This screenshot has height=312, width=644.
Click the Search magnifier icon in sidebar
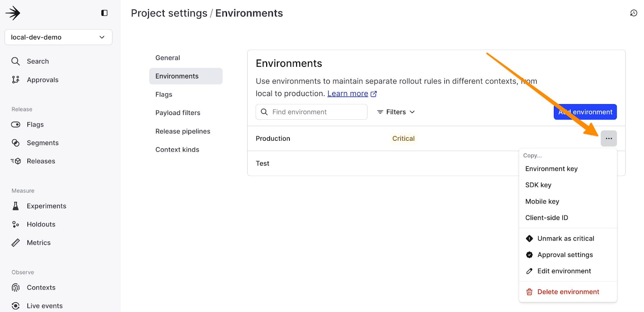point(16,61)
